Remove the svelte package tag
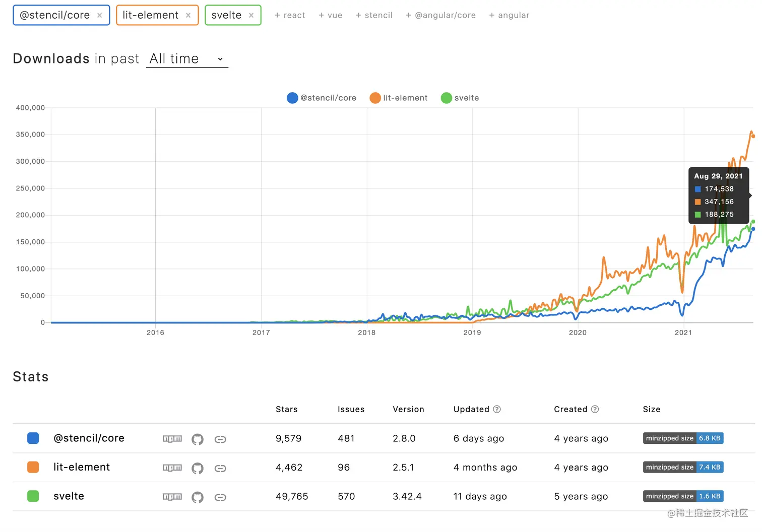This screenshot has height=532, width=762. click(x=251, y=16)
